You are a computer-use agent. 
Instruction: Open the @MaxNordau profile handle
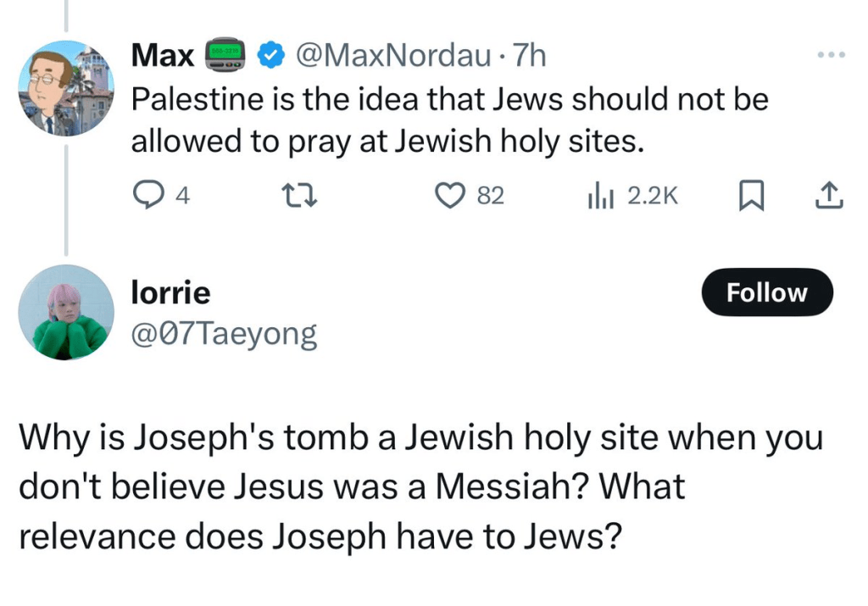[x=392, y=57]
